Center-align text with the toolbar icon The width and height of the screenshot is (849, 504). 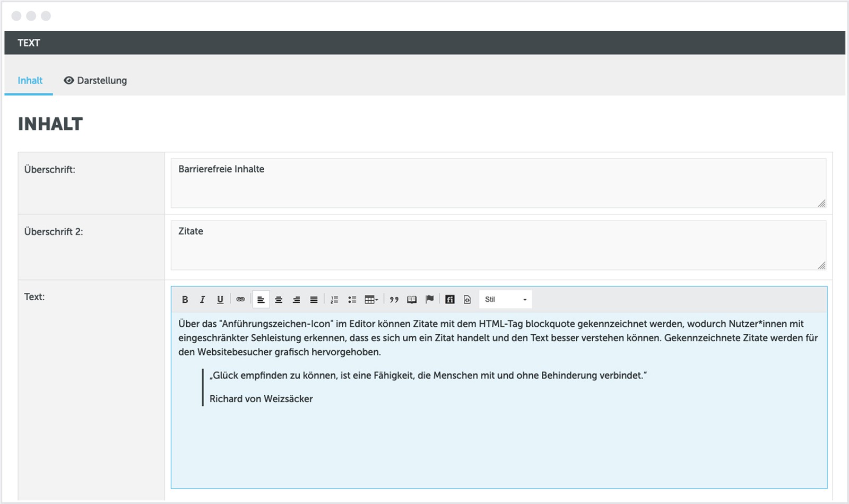[279, 300]
